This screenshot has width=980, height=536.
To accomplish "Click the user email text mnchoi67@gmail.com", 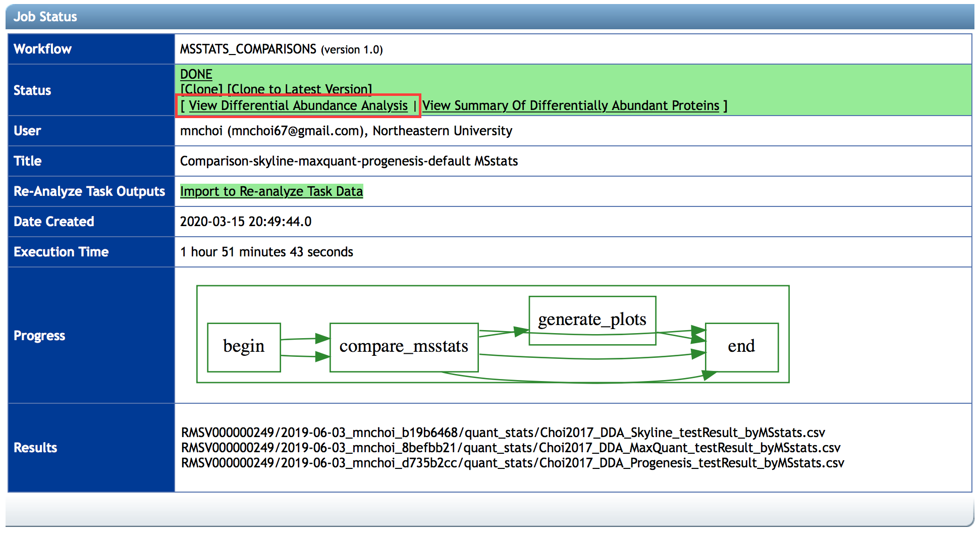I will pos(295,131).
